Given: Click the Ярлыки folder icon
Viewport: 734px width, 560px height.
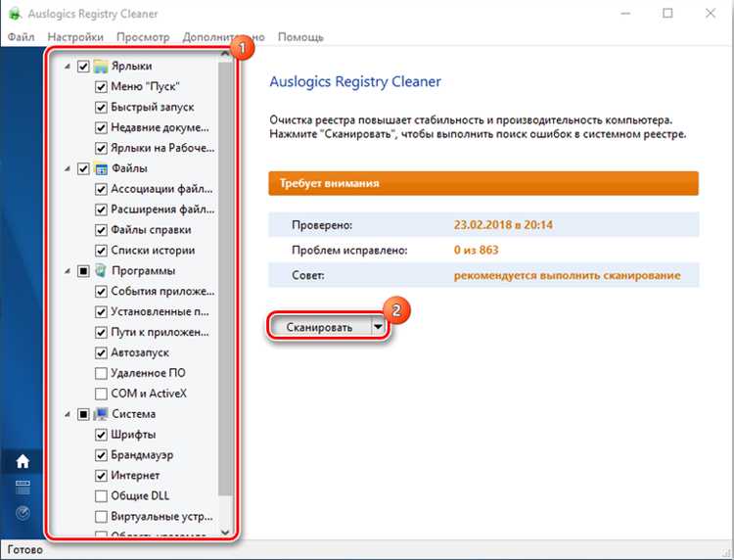Looking at the screenshot, I should tap(101, 66).
